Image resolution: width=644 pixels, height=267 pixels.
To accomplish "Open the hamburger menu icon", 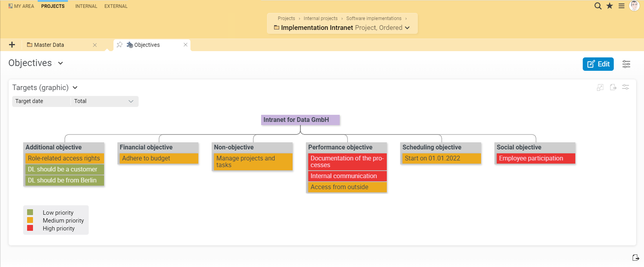I will point(622,6).
